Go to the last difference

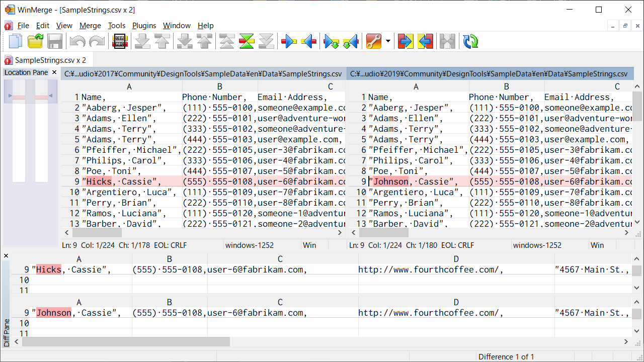click(x=266, y=41)
